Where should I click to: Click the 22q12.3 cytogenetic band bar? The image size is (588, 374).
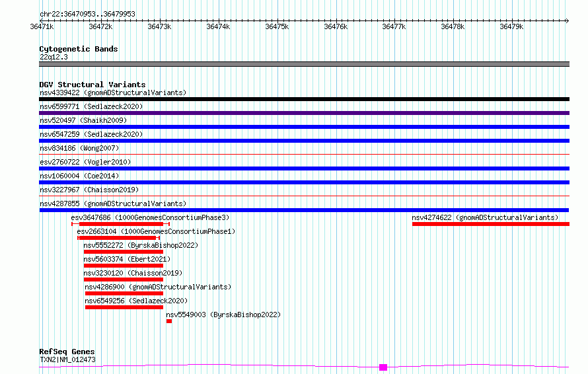[x=304, y=64]
